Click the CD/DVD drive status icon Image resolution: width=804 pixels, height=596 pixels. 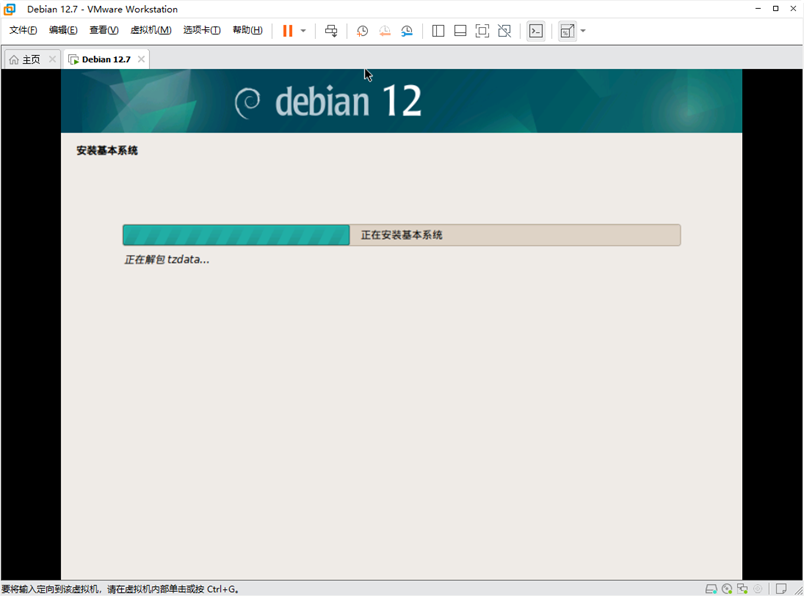[727, 589]
